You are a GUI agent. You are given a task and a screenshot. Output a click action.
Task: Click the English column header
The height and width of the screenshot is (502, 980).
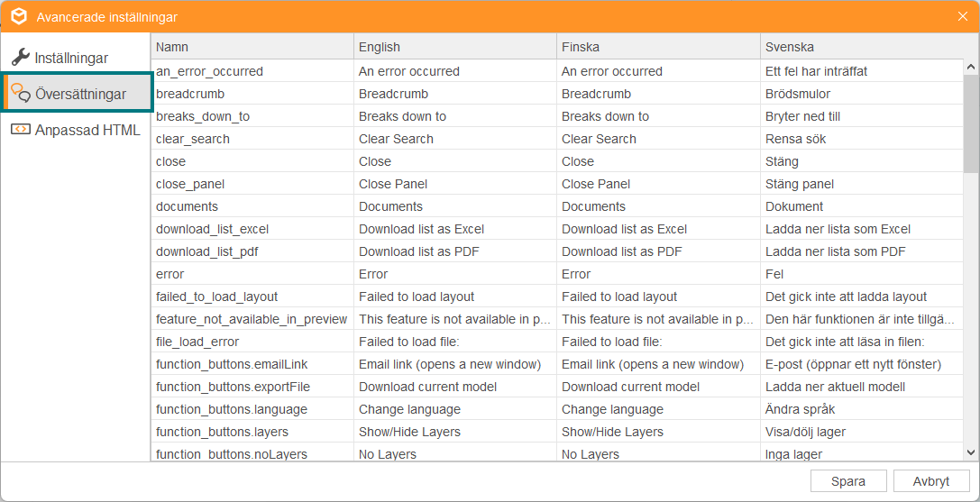point(455,47)
